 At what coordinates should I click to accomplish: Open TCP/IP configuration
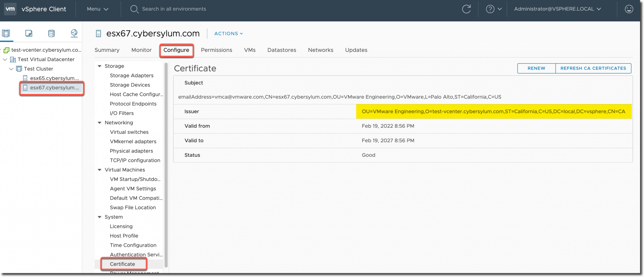[135, 161]
